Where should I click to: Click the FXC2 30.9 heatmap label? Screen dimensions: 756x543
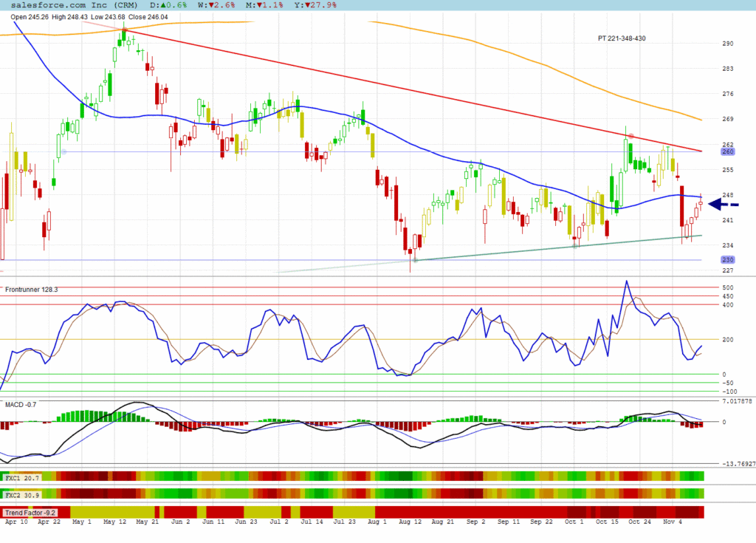click(x=22, y=494)
